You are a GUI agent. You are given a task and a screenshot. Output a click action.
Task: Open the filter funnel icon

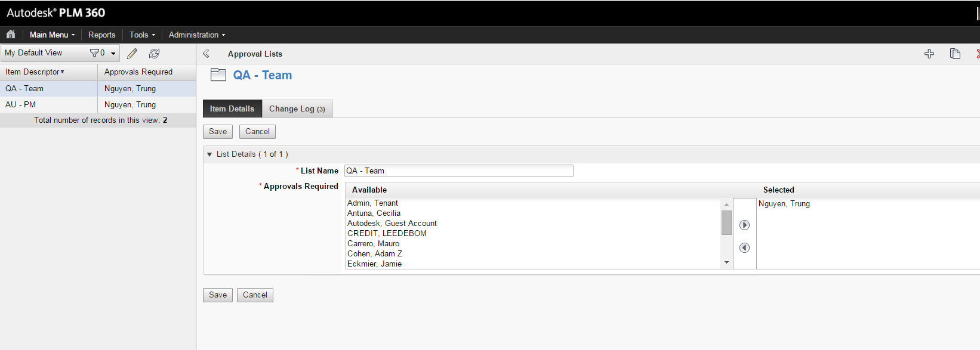94,53
